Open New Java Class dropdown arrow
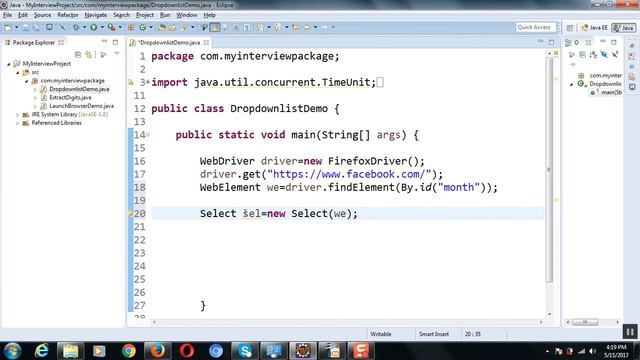The width and height of the screenshot is (640, 360). pos(151,27)
